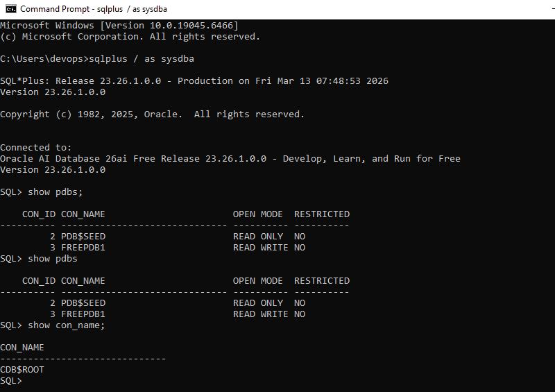555x392 pixels.
Task: Click PDB$SEED in the first show pdbs table
Action: coord(83,236)
